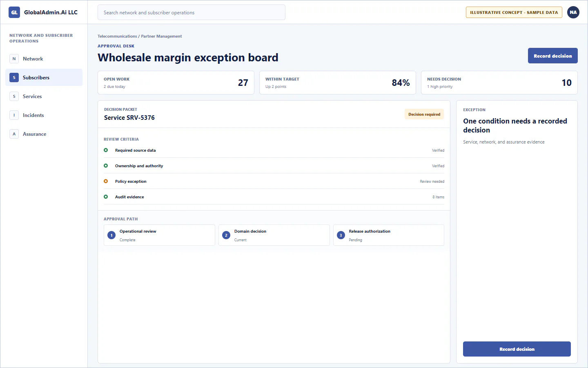The width and height of the screenshot is (588, 368).
Task: Click Partner Management breadcrumb
Action: coord(161,36)
